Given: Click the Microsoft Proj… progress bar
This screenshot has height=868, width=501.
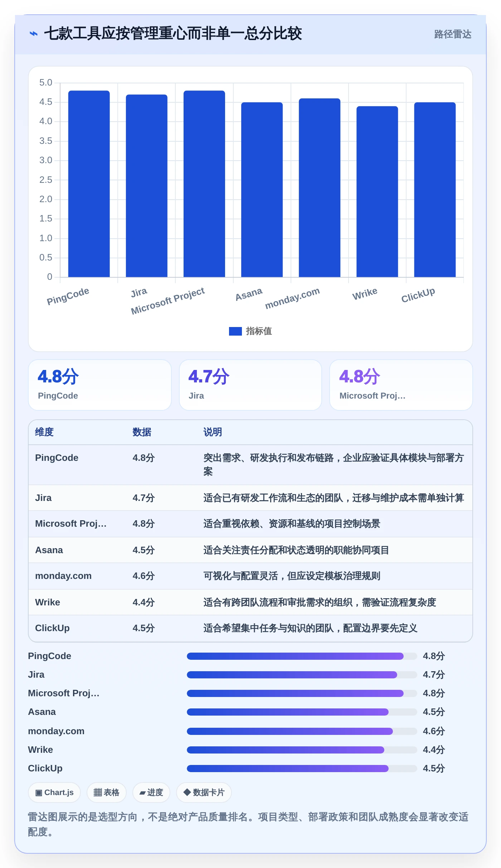Looking at the screenshot, I should click(x=302, y=693).
